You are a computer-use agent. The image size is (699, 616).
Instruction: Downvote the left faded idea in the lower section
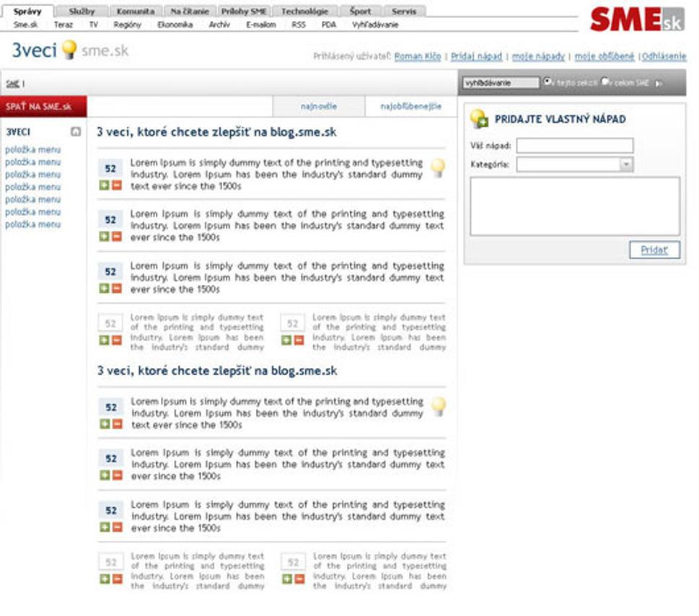(118, 579)
